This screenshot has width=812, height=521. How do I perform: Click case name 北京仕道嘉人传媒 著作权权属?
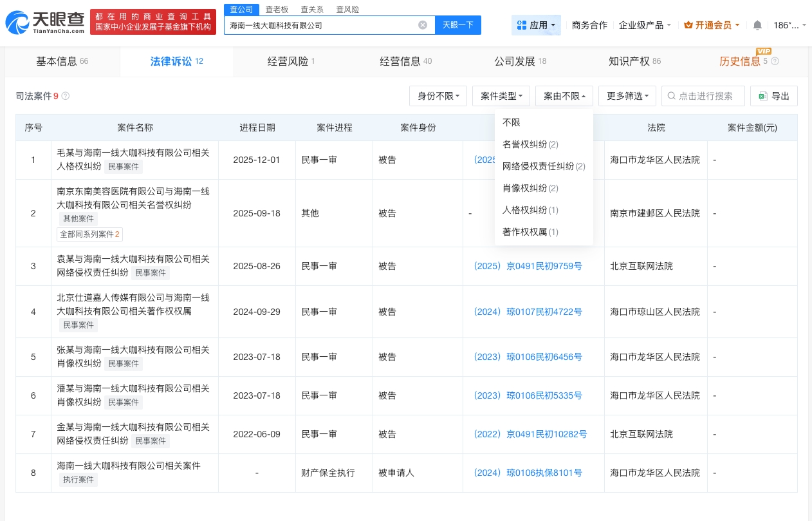coord(134,304)
